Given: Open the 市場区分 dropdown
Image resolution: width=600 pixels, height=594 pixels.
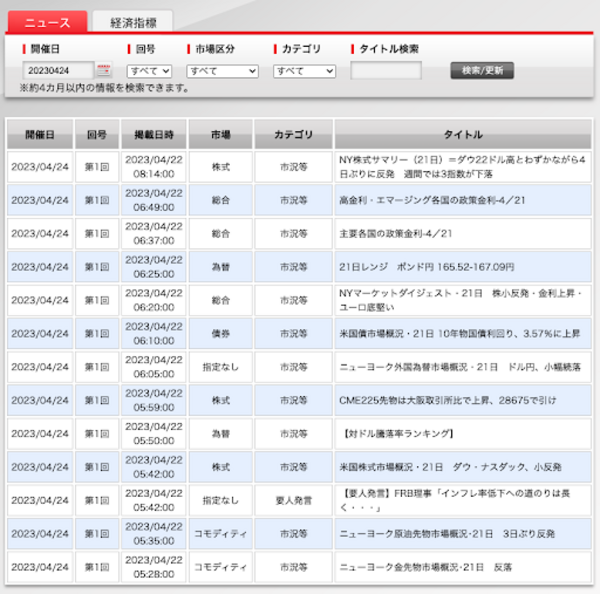Looking at the screenshot, I should point(222,71).
